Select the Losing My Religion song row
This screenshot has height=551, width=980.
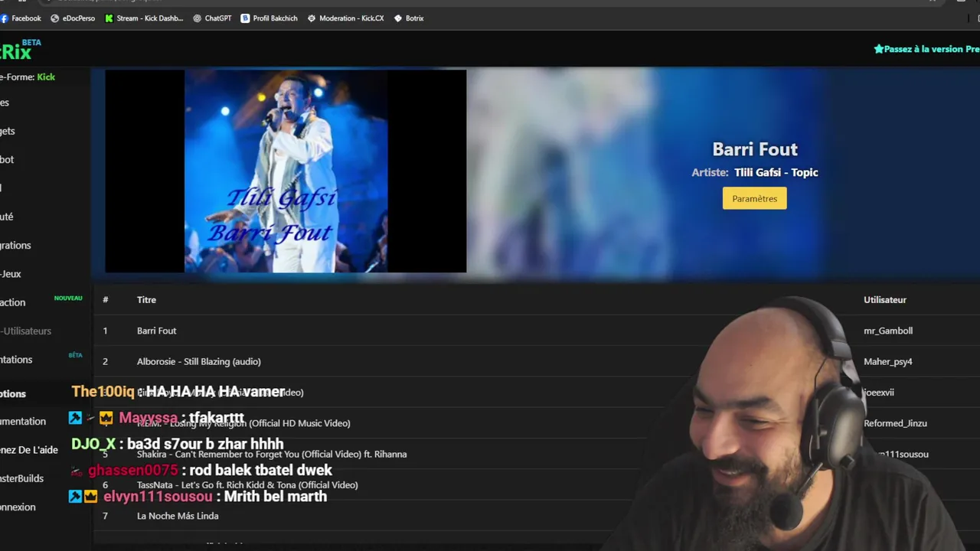point(536,423)
